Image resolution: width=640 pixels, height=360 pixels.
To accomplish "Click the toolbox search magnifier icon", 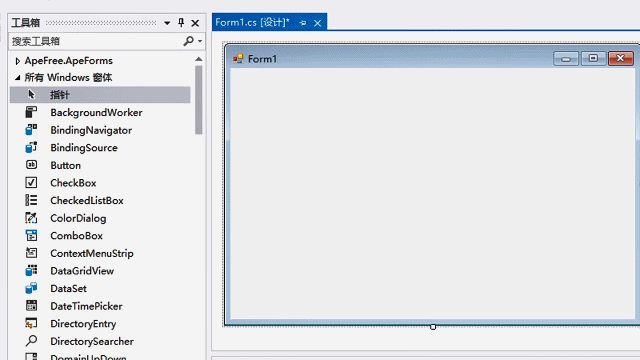I will (x=188, y=41).
